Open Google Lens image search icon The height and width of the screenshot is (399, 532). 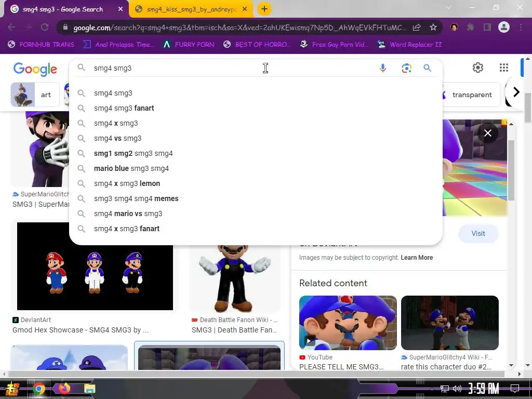tap(406, 68)
